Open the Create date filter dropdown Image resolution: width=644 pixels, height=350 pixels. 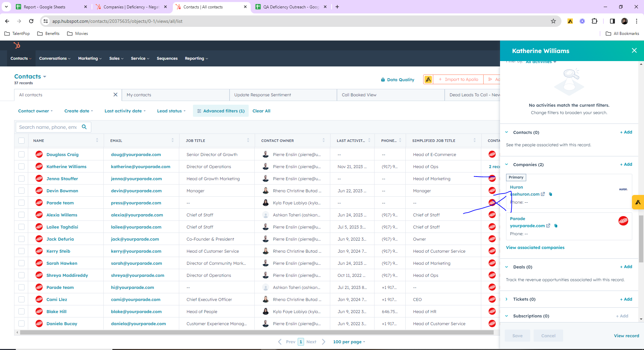point(79,111)
